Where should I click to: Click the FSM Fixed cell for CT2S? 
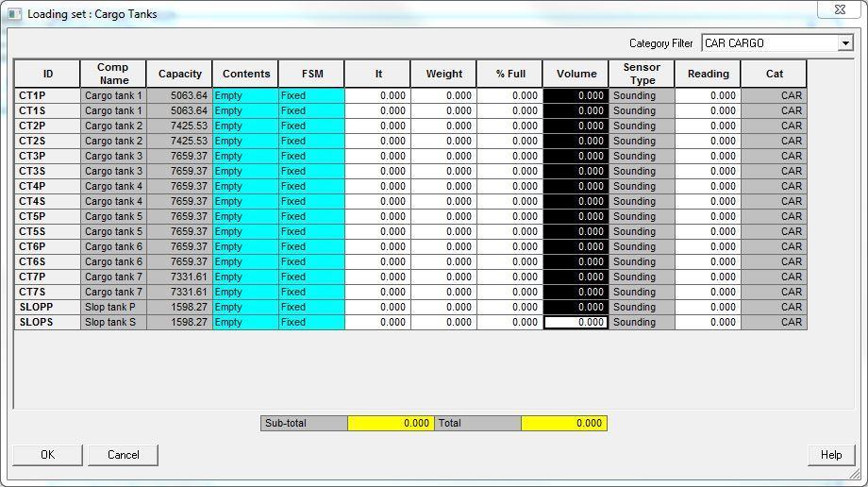[x=311, y=141]
